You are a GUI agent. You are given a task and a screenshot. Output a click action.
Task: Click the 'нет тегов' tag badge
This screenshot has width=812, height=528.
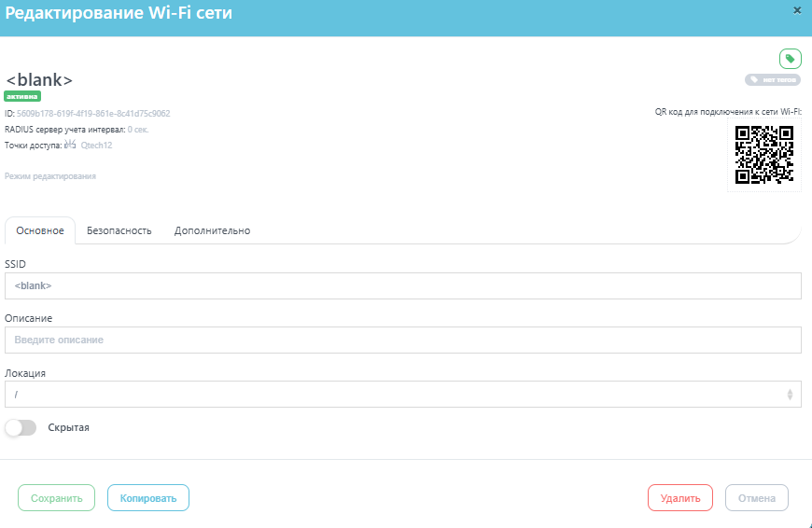[x=773, y=79]
